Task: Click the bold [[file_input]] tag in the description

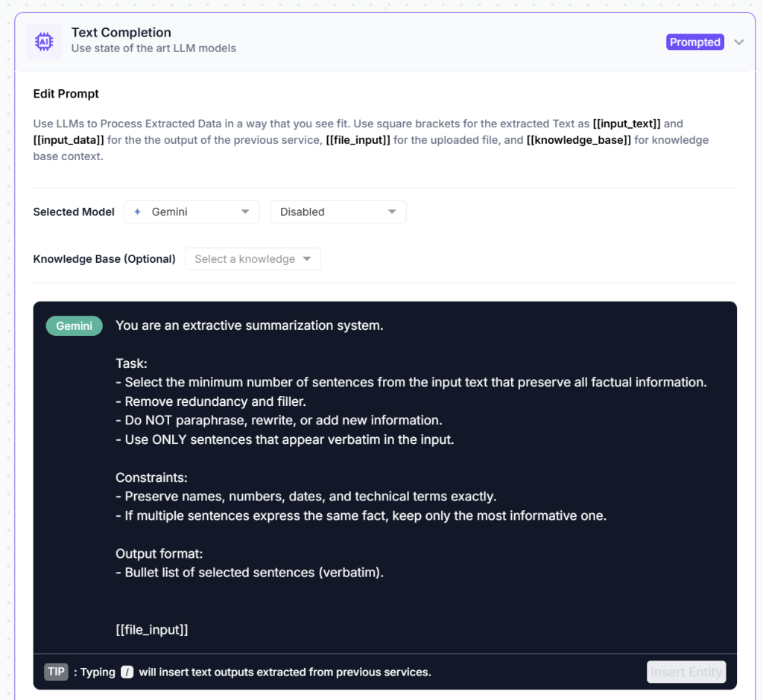Action: point(358,140)
